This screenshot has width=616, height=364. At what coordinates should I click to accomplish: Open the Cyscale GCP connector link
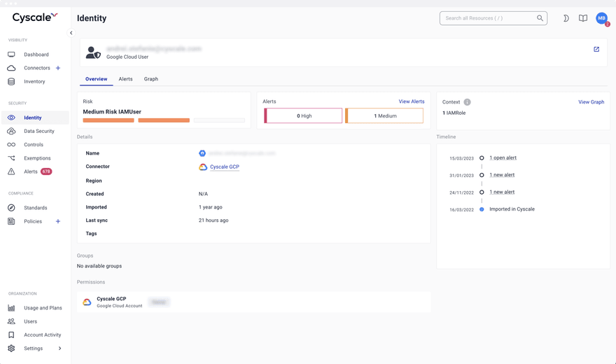224,167
